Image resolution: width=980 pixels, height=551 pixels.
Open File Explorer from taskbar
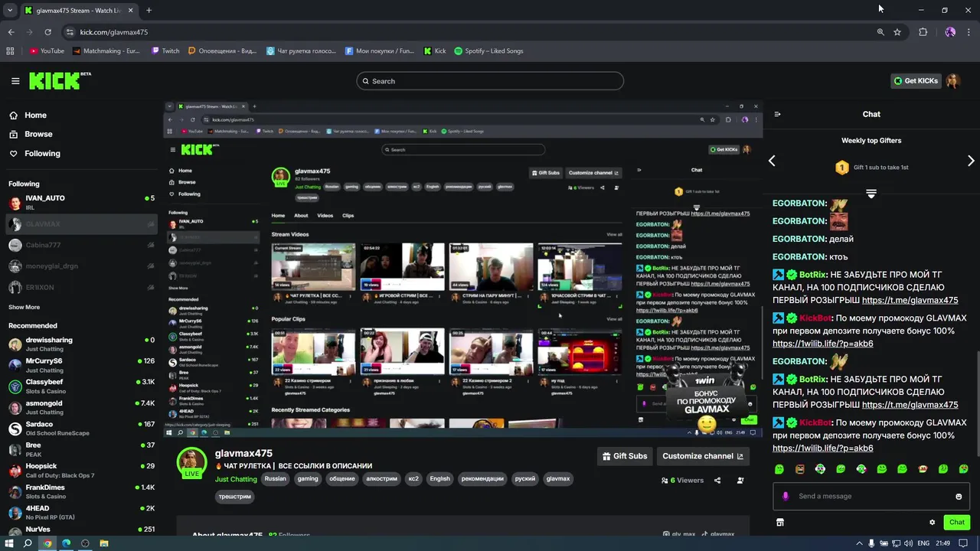click(x=104, y=543)
